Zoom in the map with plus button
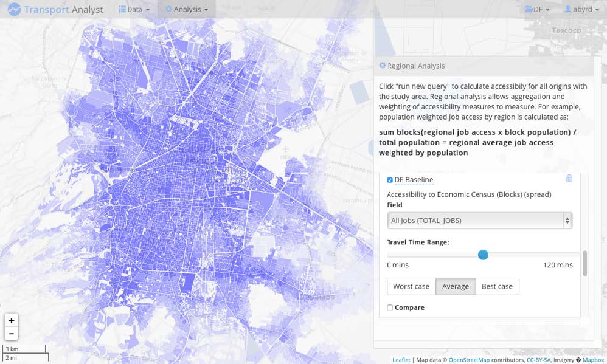The image size is (607, 364). [12, 320]
